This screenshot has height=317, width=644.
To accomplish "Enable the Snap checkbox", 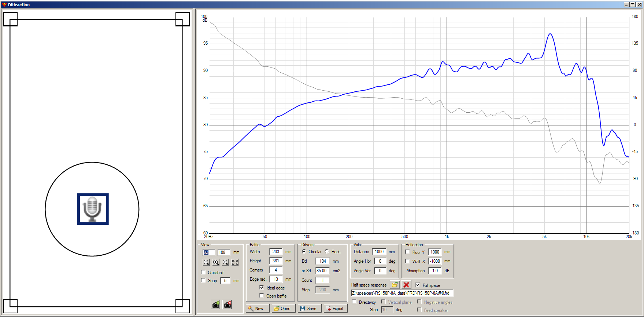I will pyautogui.click(x=203, y=280).
